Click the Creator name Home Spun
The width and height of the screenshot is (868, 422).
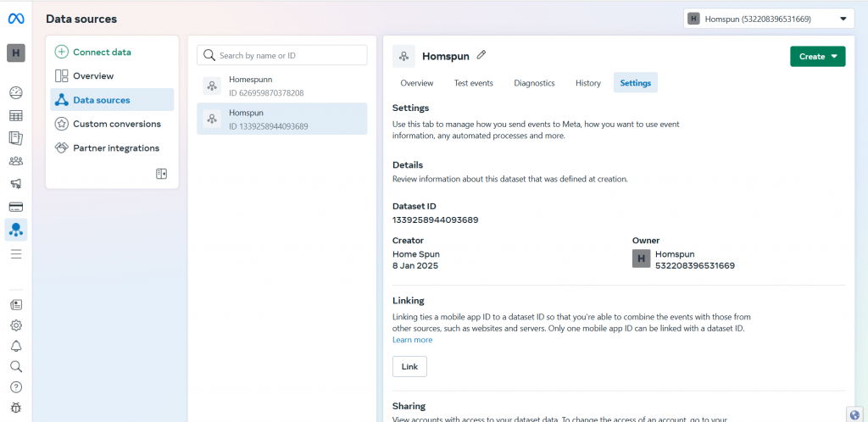click(x=415, y=254)
